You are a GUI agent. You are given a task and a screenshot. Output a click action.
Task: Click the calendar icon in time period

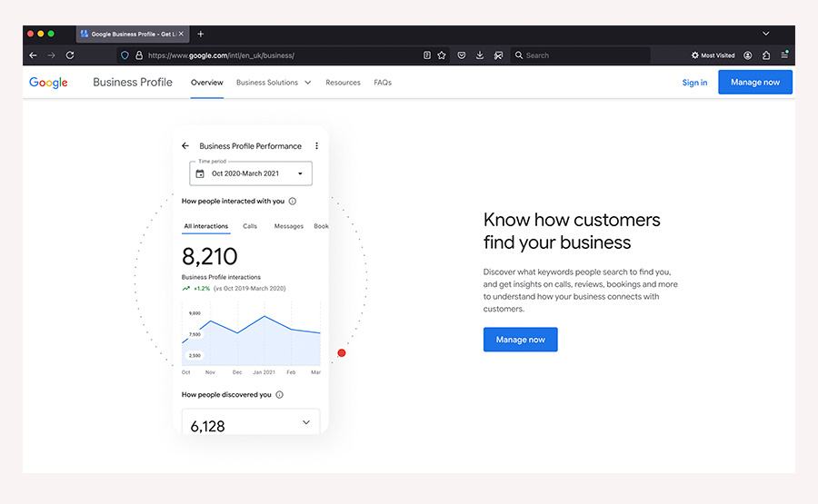click(200, 173)
